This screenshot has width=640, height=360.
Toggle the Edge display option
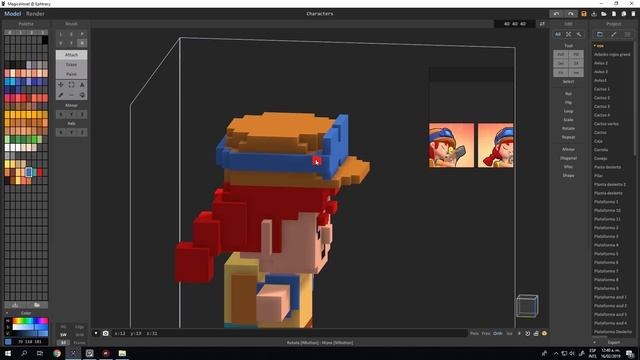pyautogui.click(x=79, y=327)
